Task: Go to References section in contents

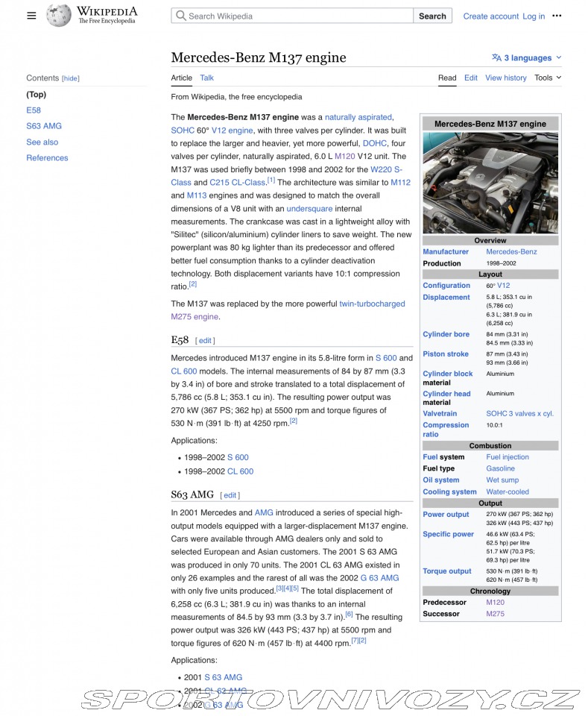Action: [47, 158]
